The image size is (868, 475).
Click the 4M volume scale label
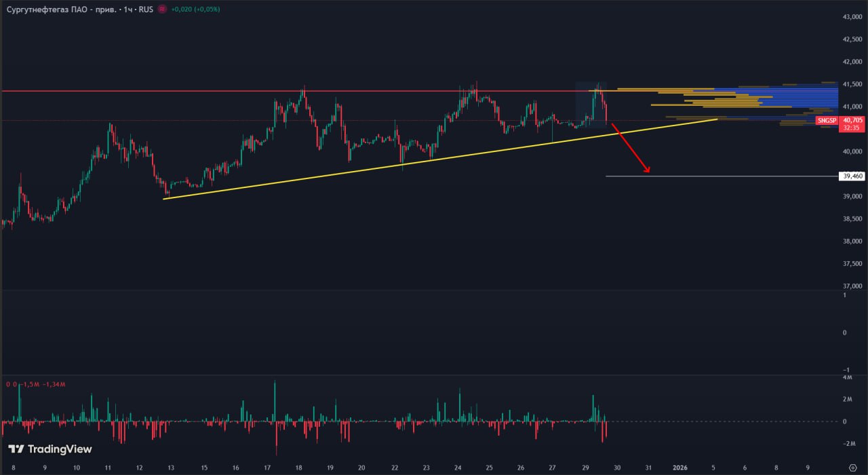[x=847, y=377]
